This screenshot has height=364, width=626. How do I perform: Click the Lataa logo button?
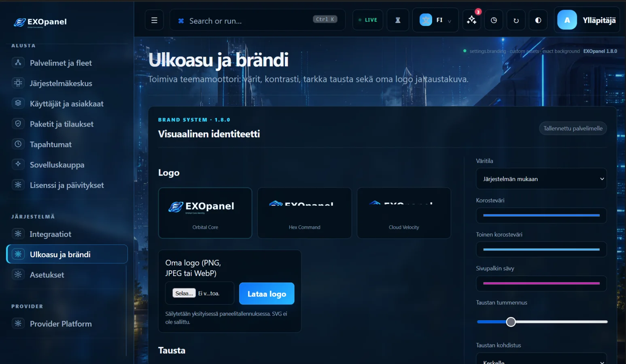point(267,294)
